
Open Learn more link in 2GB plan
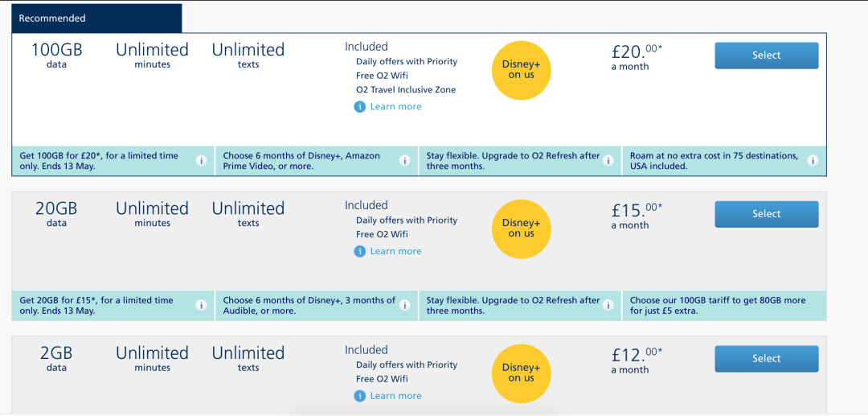pos(395,396)
